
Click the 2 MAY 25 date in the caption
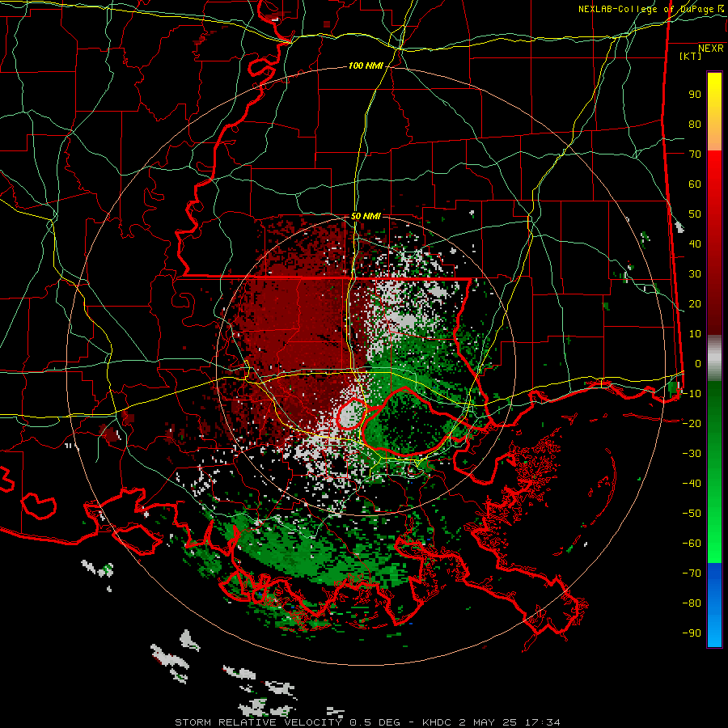click(x=488, y=722)
